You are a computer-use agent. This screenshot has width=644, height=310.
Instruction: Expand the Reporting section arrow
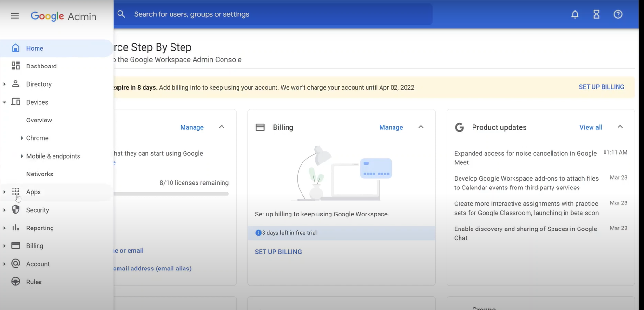tap(4, 228)
